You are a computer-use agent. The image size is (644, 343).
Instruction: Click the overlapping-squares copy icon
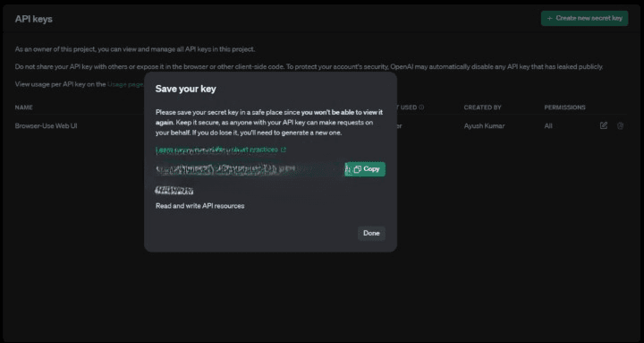click(x=357, y=169)
